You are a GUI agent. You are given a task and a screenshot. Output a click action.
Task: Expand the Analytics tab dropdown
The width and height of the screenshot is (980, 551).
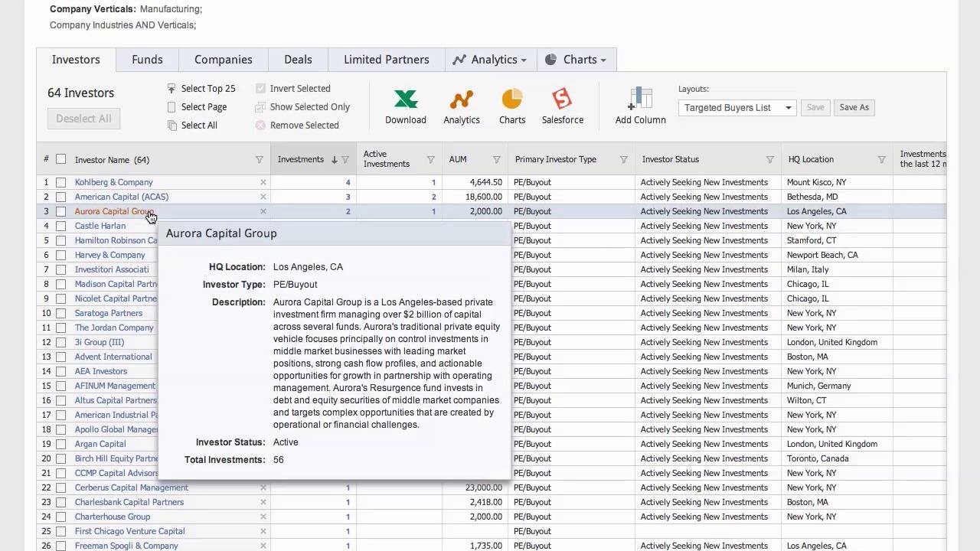click(x=524, y=60)
